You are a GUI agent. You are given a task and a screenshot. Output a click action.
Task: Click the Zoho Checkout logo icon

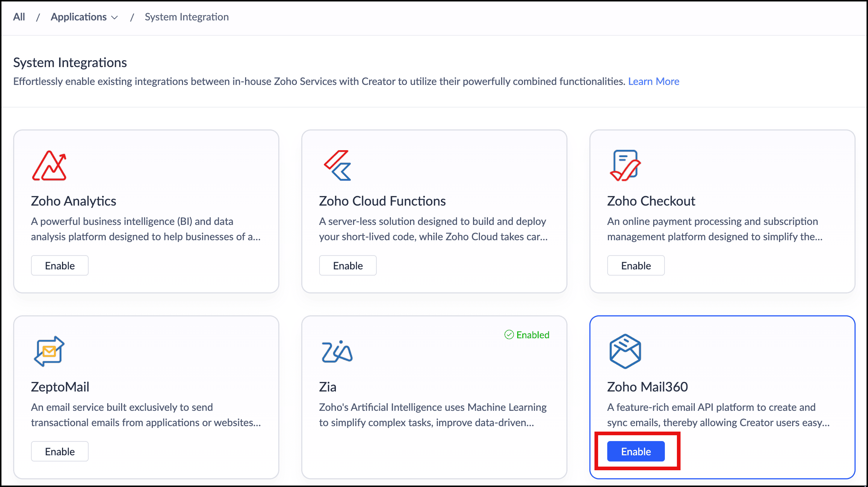625,165
